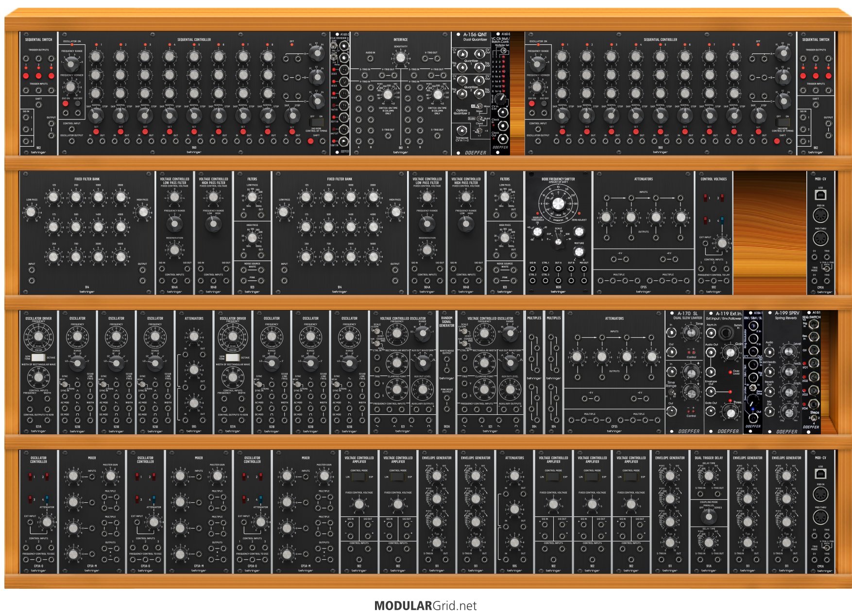Click the Bode Frequency Shifter title text

pyautogui.click(x=558, y=179)
